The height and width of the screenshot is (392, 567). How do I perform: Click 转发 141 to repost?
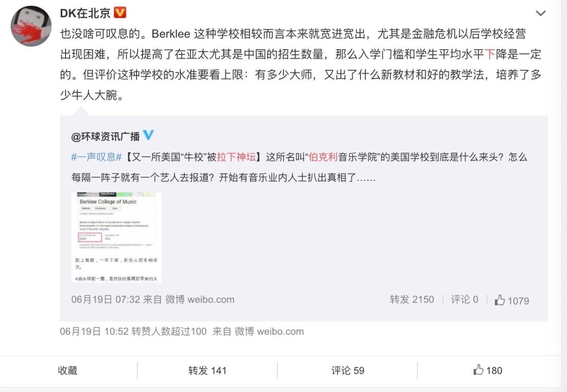point(207,370)
